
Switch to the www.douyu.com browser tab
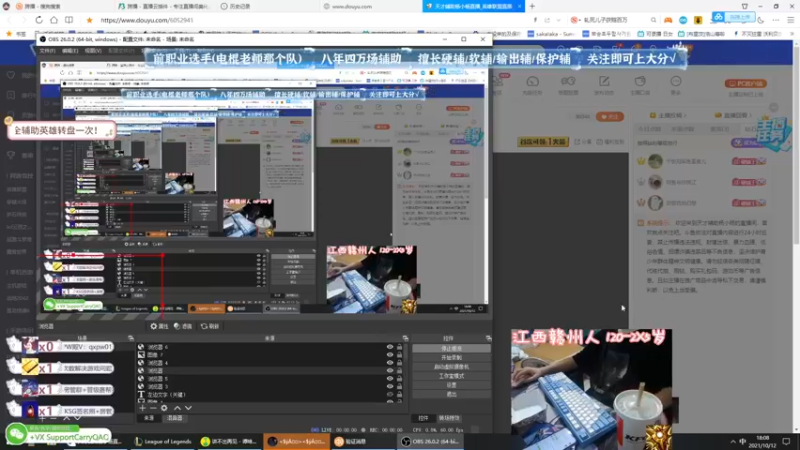(x=352, y=7)
